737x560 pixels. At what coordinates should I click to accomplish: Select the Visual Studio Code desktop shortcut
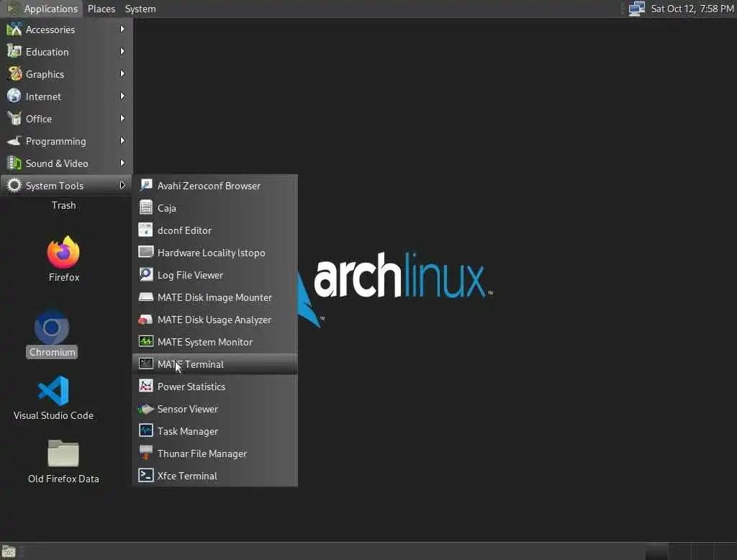(53, 398)
